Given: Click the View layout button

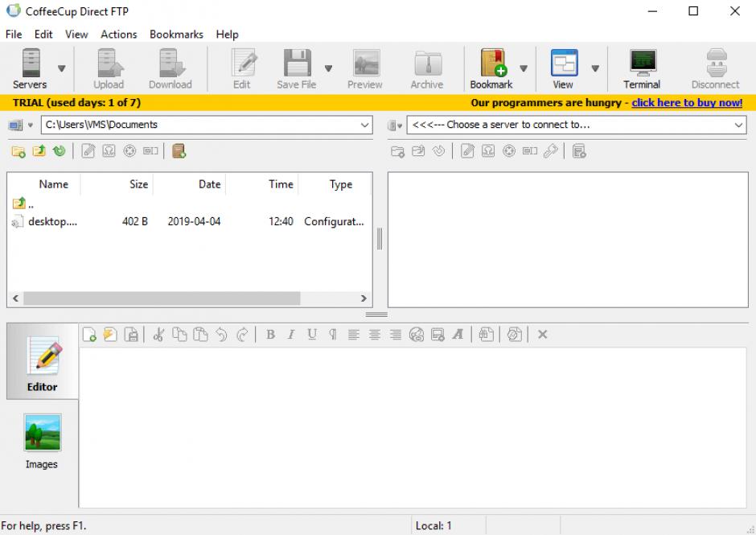Looking at the screenshot, I should click(563, 69).
